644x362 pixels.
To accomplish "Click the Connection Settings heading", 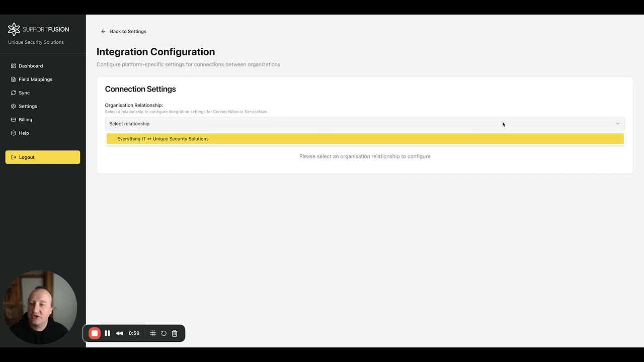I will tap(140, 89).
